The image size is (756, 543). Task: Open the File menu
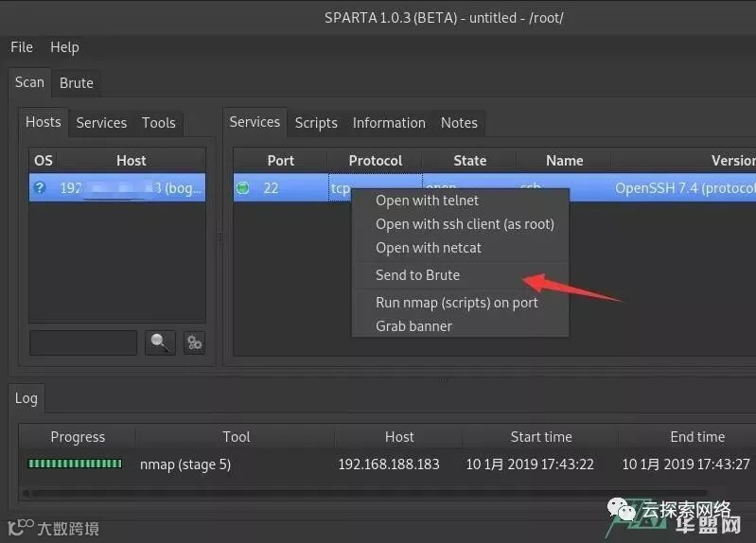22,47
